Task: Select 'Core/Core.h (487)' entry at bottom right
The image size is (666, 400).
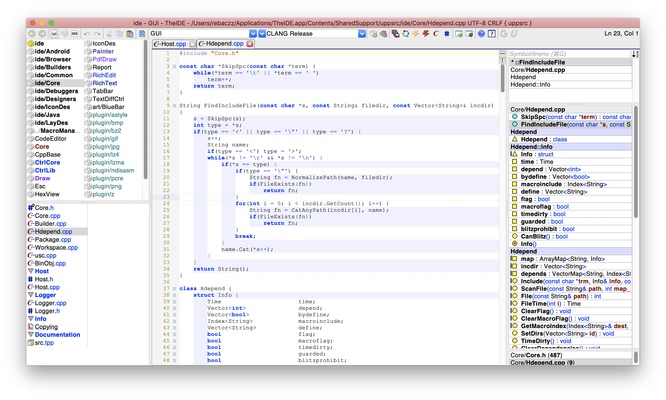Action: [570, 355]
